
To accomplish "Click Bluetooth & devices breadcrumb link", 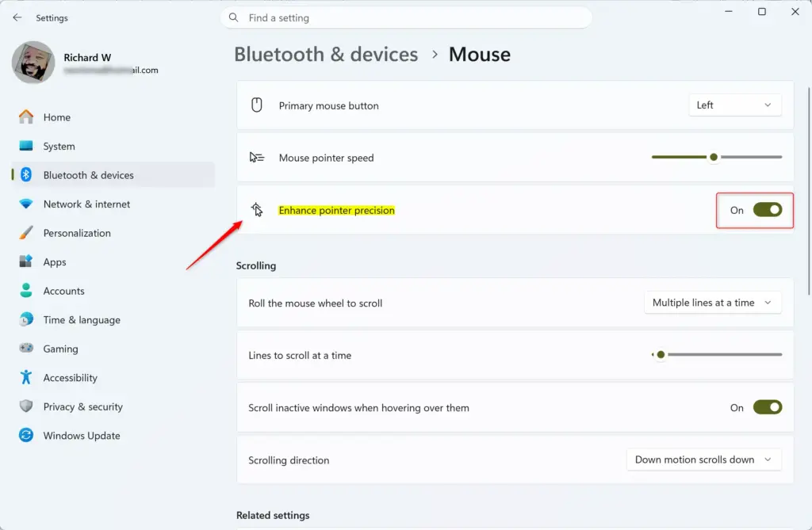I will click(x=326, y=55).
